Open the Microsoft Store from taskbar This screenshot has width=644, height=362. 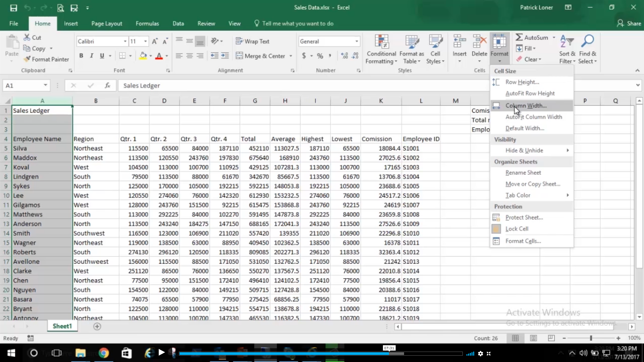click(127, 353)
